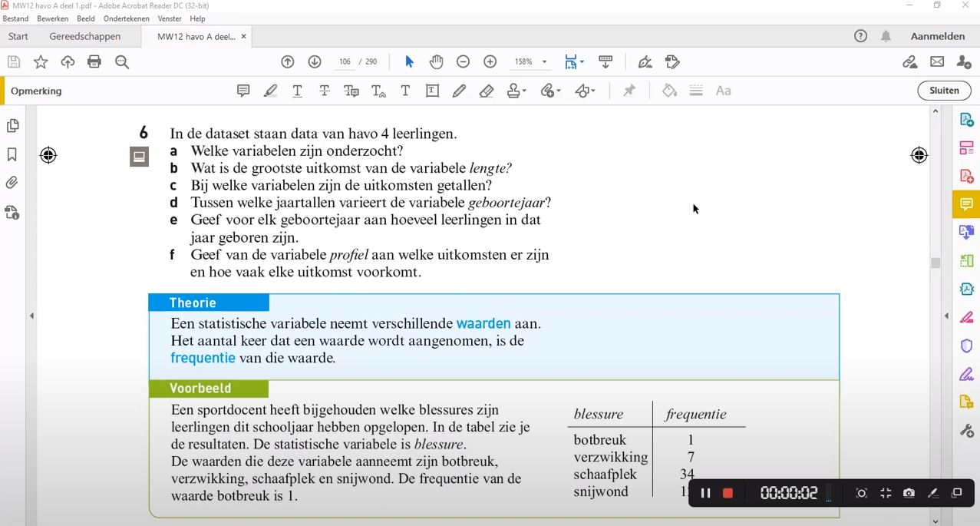This screenshot has width=980, height=526.
Task: Open the text properties Aa icon
Action: pyautogui.click(x=723, y=91)
